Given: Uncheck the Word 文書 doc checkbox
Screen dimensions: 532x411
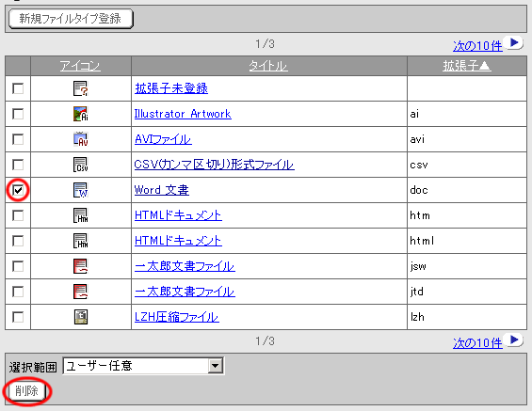Looking at the screenshot, I should pyautogui.click(x=18, y=190).
